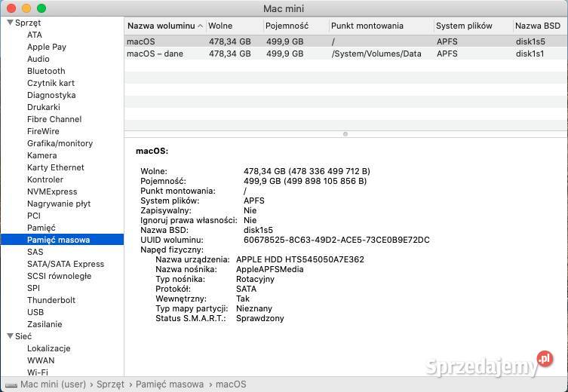Open the Audio category
Viewport: 568px width, 392px height.
point(38,59)
